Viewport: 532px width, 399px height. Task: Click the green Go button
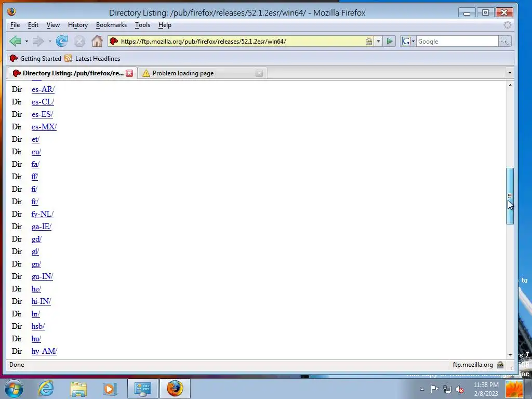coord(390,42)
